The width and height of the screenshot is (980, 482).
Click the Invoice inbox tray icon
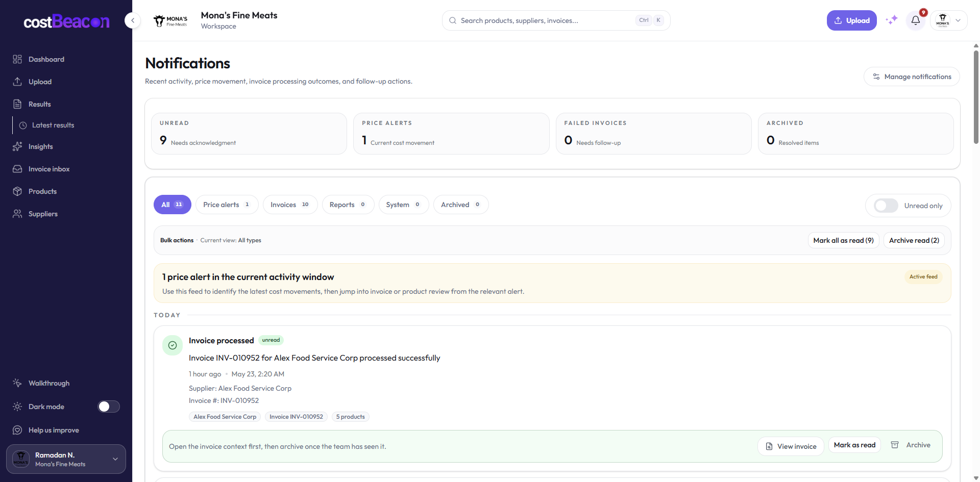click(x=17, y=169)
